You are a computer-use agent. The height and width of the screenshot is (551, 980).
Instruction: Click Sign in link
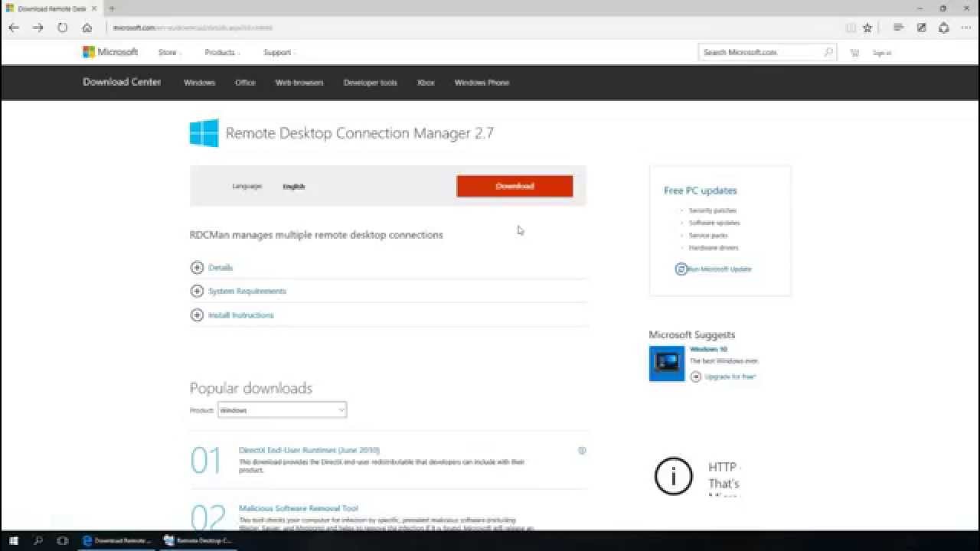882,53
